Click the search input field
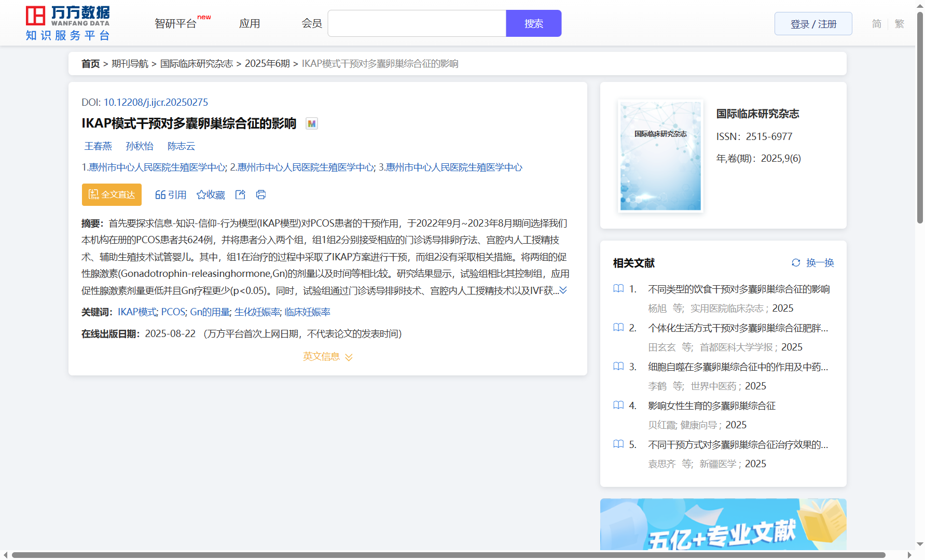Image resolution: width=925 pixels, height=560 pixels. point(417,24)
